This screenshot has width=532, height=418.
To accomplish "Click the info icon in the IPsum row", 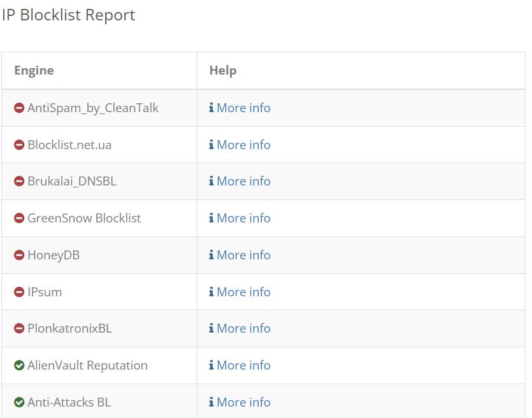I will click(211, 292).
